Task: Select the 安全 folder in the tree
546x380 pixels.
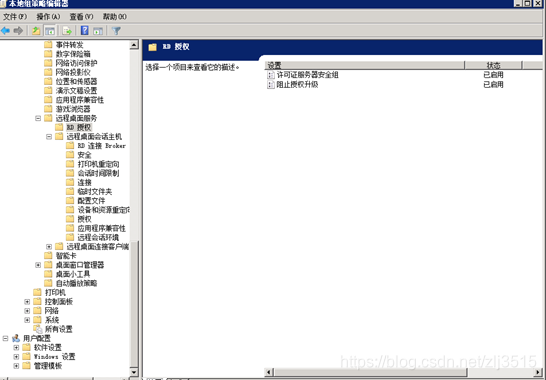Action: 84,155
